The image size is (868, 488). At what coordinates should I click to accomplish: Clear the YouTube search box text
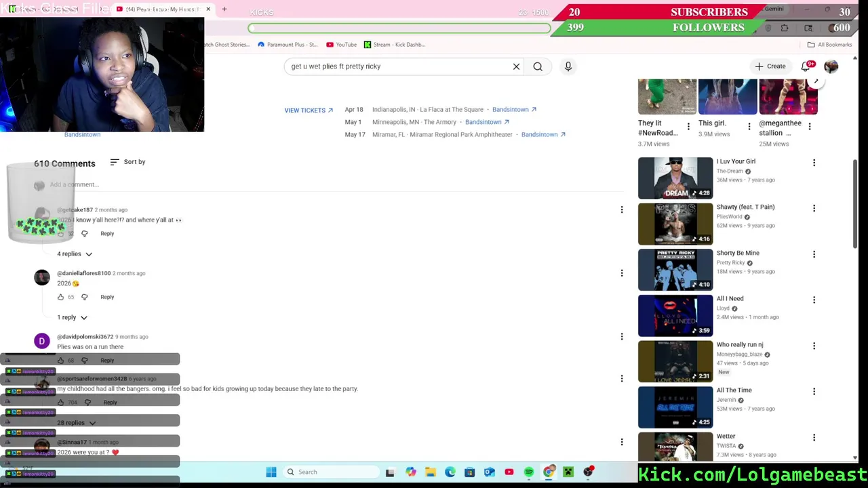(516, 66)
